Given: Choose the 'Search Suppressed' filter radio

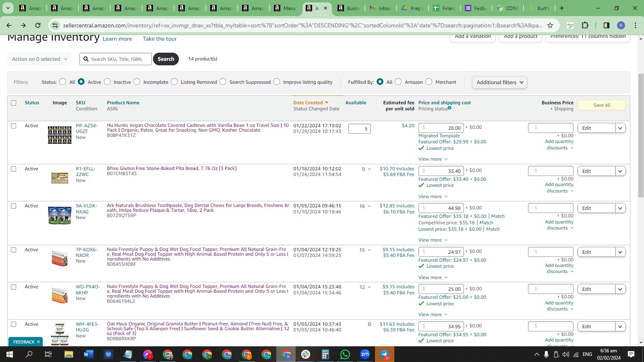Looking at the screenshot, I should click(x=223, y=82).
